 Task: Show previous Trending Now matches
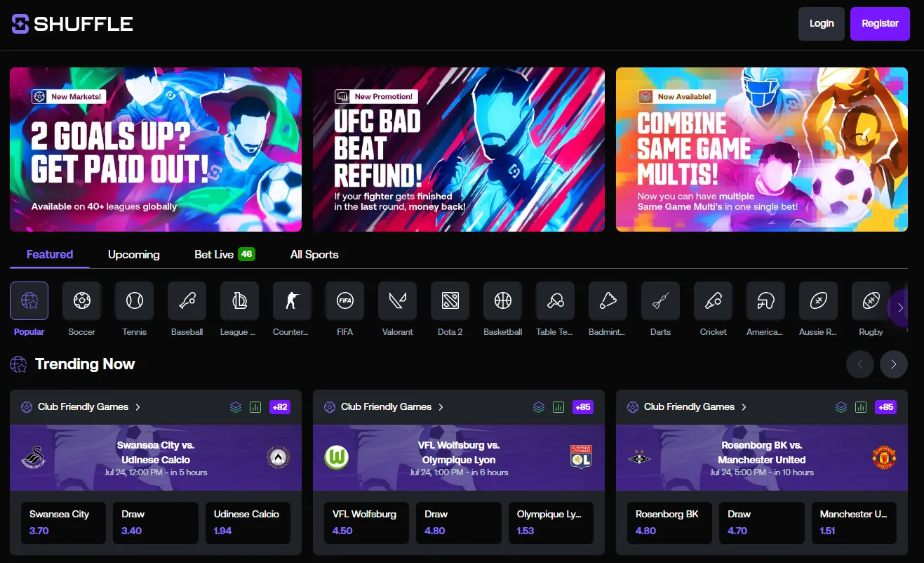click(x=860, y=364)
